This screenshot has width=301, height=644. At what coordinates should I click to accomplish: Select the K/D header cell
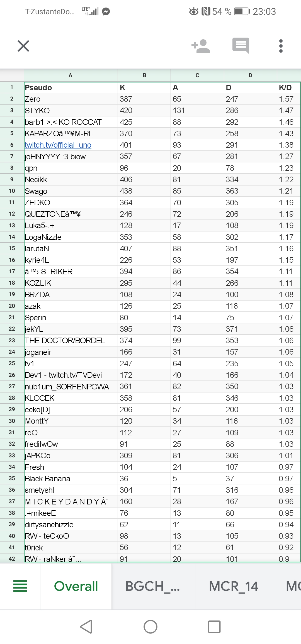click(x=288, y=88)
